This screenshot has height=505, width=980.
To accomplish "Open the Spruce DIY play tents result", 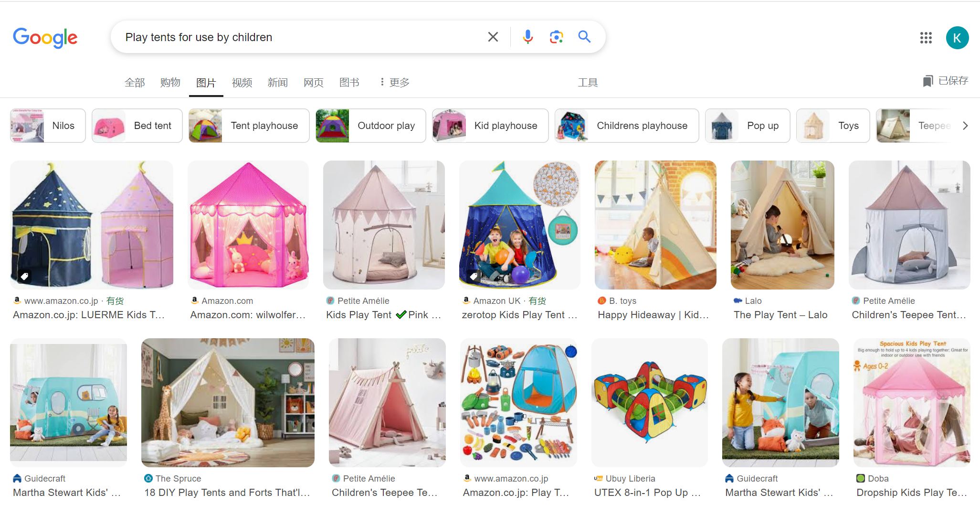I will click(227, 492).
